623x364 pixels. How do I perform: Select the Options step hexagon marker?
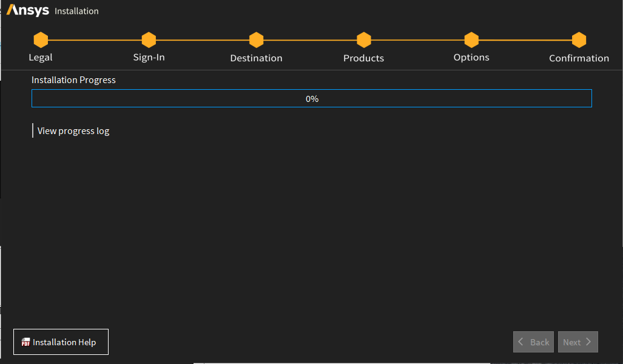[471, 40]
